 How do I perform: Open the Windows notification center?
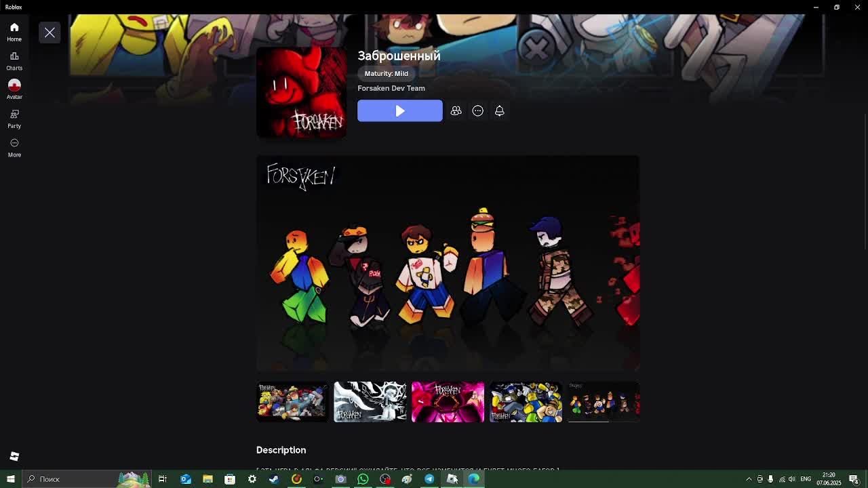click(x=854, y=479)
